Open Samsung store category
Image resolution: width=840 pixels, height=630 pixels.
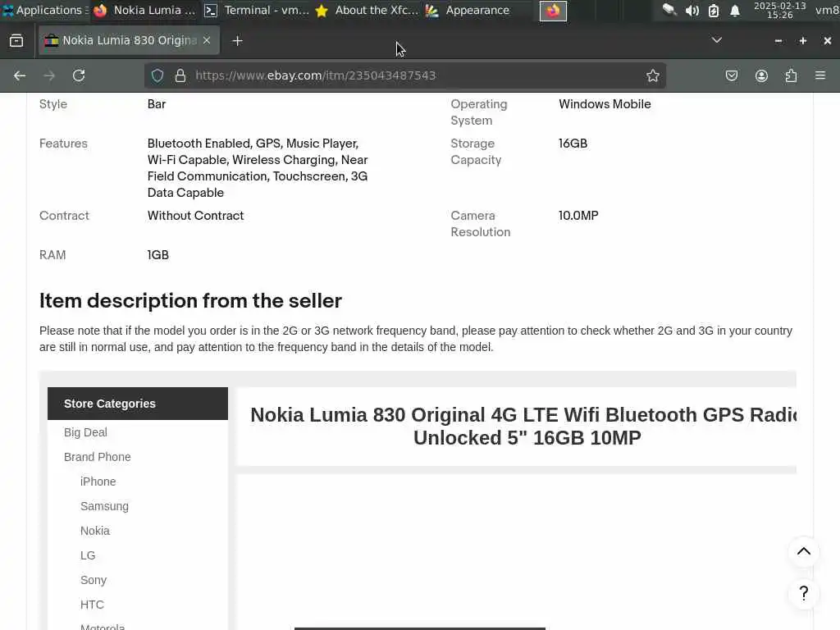[x=104, y=506]
